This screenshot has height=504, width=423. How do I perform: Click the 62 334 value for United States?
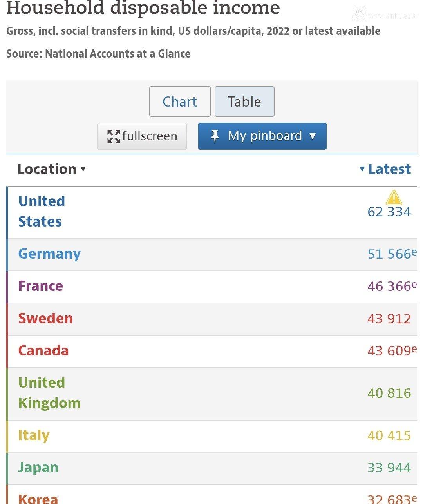[x=389, y=212]
